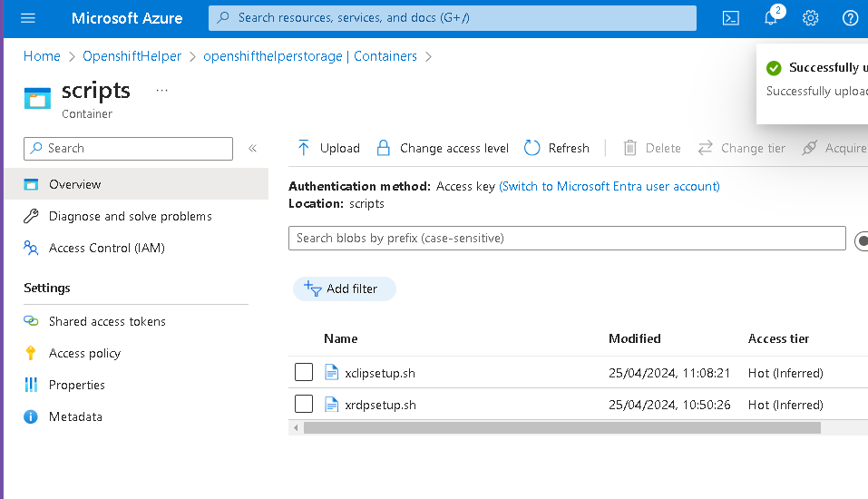
Task: Open the more options ellipsis beside scripts
Action: pyautogui.click(x=161, y=91)
